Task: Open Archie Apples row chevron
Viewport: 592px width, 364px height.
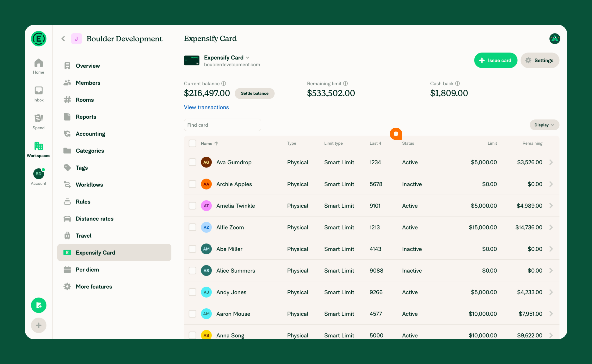Action: tap(551, 184)
